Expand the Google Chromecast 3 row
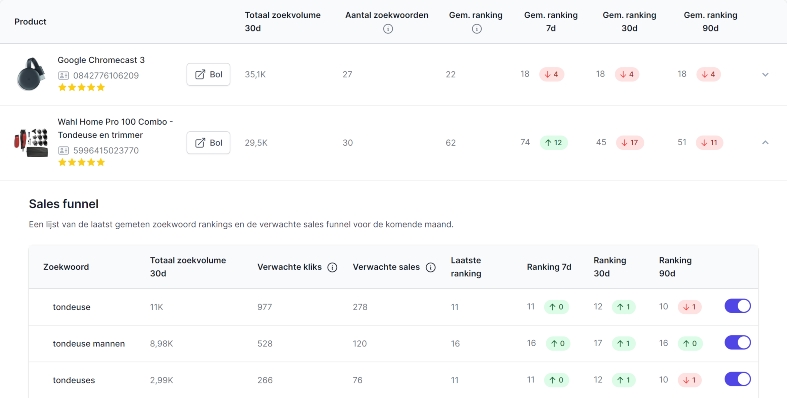The image size is (787, 398). pyautogui.click(x=765, y=74)
